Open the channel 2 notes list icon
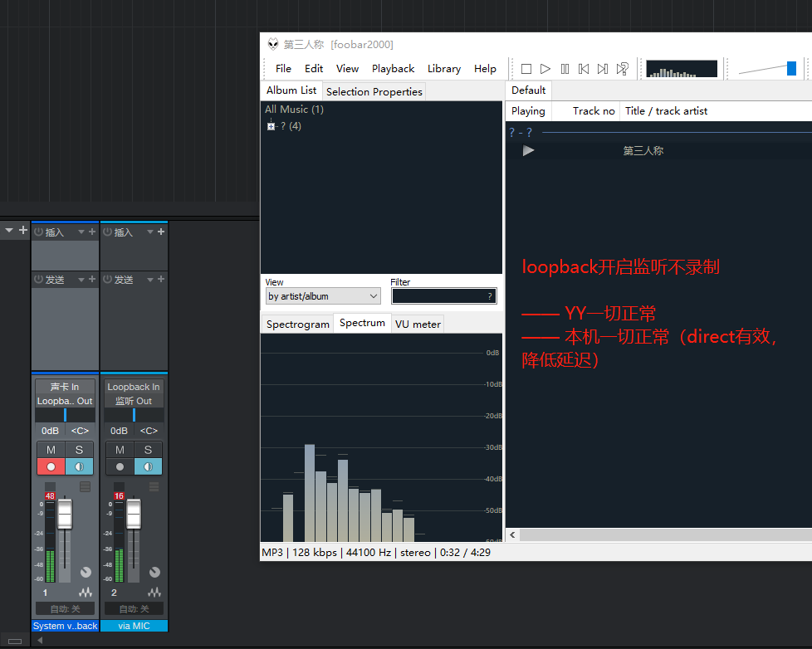The image size is (812, 649). coord(154,486)
